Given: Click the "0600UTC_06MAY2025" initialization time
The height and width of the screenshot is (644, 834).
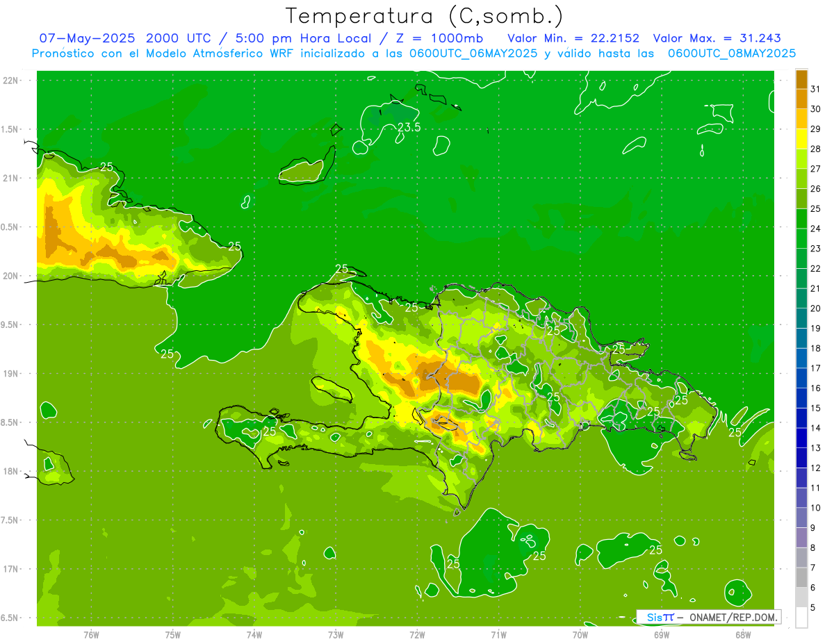Looking at the screenshot, I should (473, 53).
